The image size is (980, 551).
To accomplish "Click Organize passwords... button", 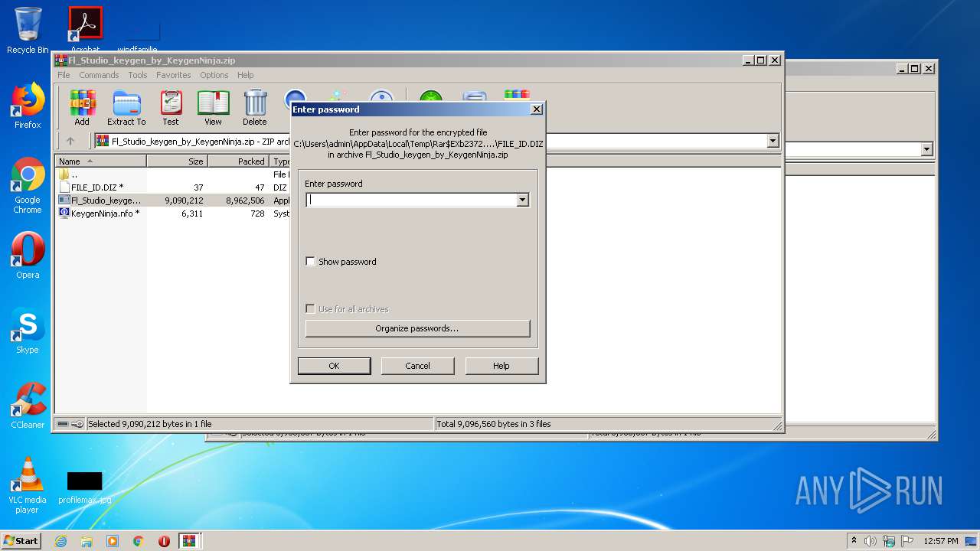I will pyautogui.click(x=417, y=328).
